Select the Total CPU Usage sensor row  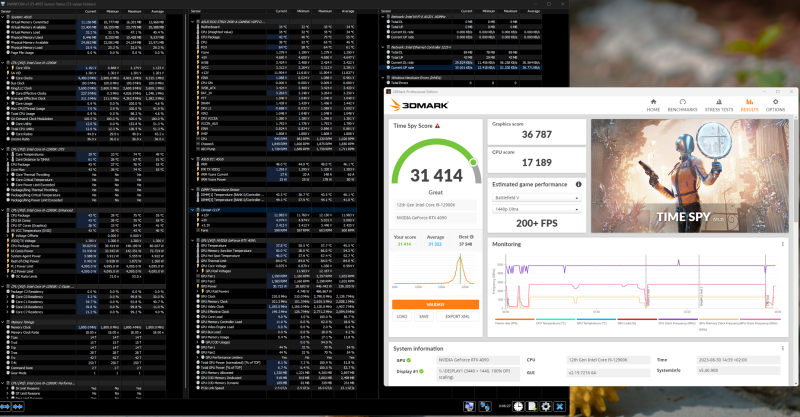[x=83, y=113]
